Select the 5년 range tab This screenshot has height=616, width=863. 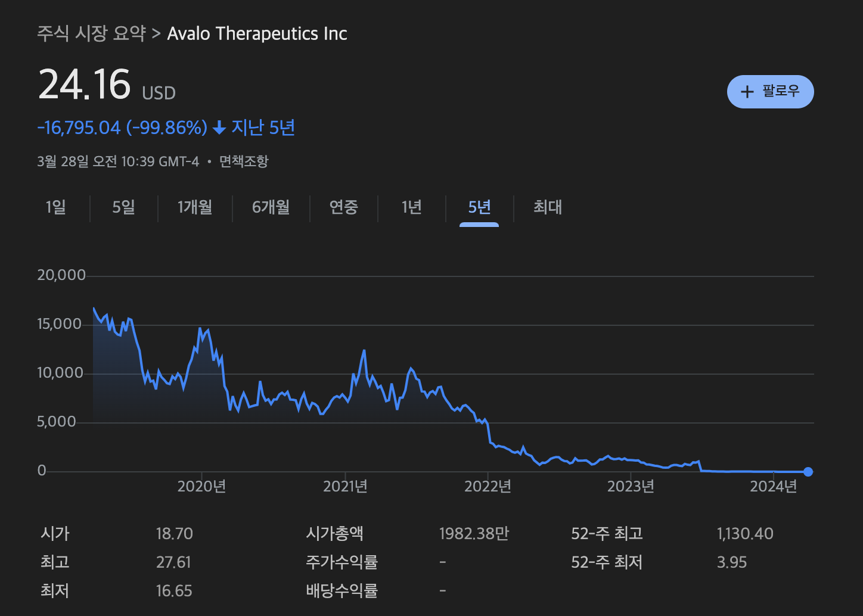point(479,207)
